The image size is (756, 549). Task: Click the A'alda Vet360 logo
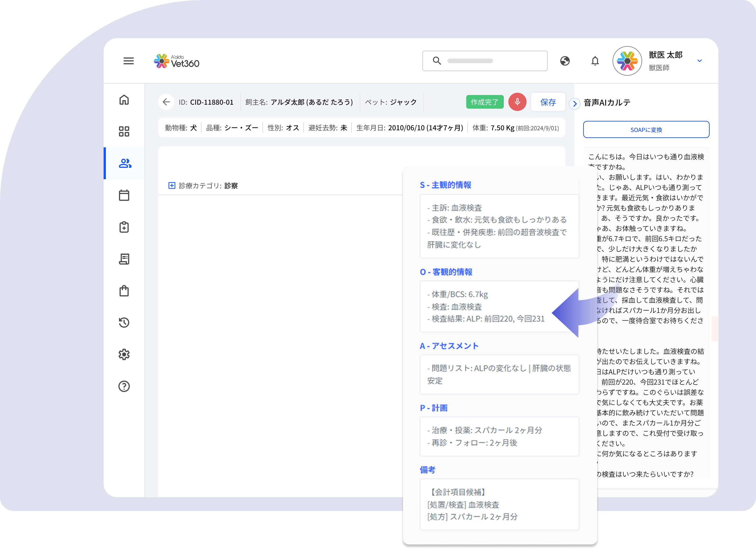[176, 61]
